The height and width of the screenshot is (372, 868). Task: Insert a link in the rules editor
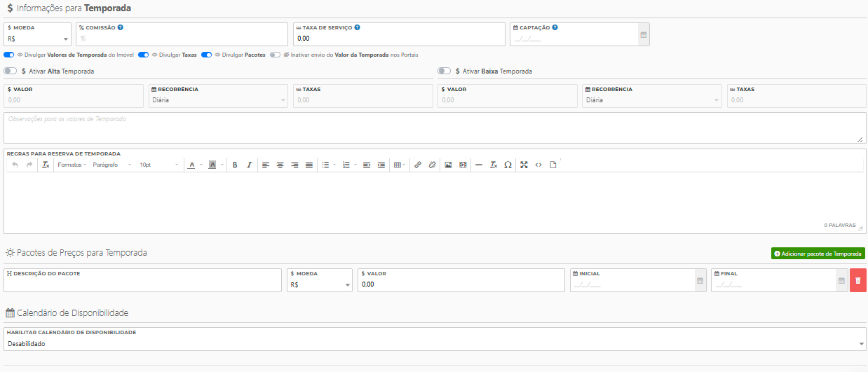point(417,165)
